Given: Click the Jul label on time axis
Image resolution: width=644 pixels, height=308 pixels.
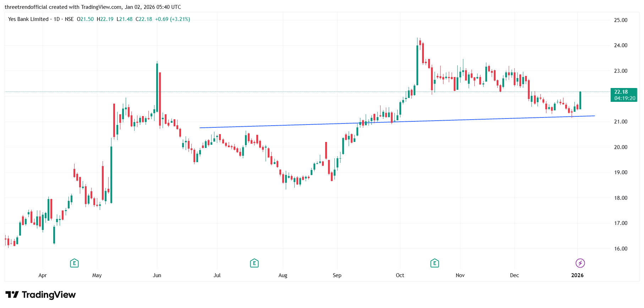Looking at the screenshot, I should click(x=217, y=275).
